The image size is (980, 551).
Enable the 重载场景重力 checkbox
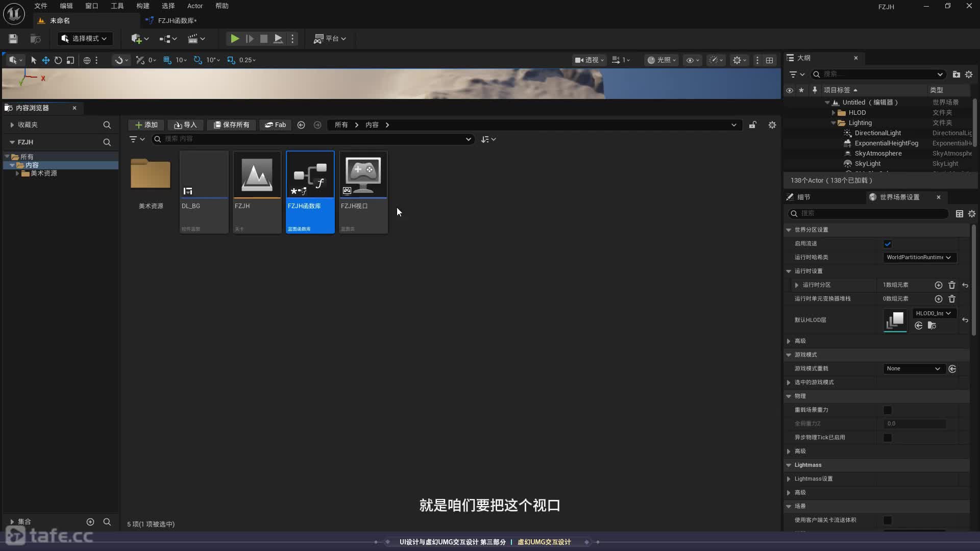pos(888,410)
